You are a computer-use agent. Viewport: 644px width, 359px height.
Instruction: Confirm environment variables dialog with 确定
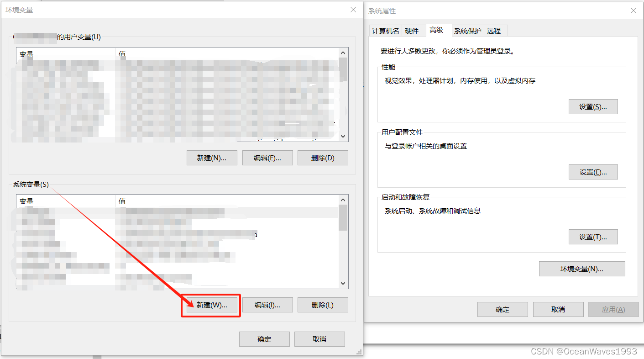264,339
